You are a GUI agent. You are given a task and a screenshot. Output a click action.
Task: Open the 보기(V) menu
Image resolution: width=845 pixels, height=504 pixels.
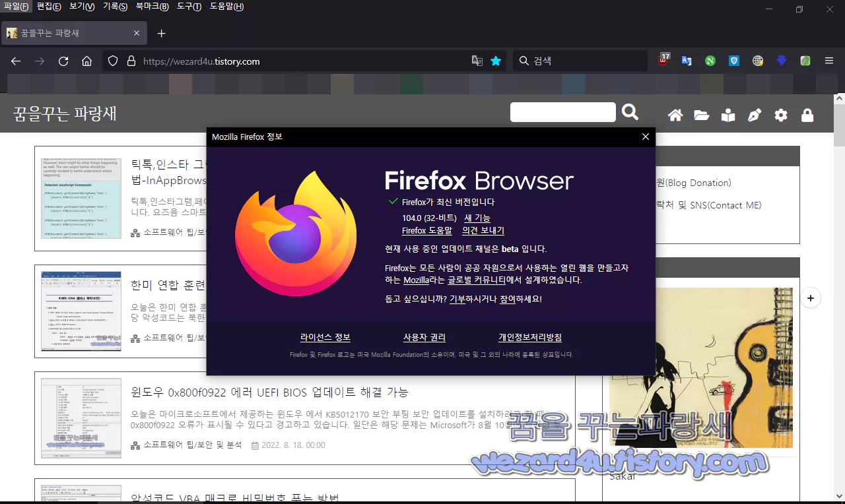82,7
